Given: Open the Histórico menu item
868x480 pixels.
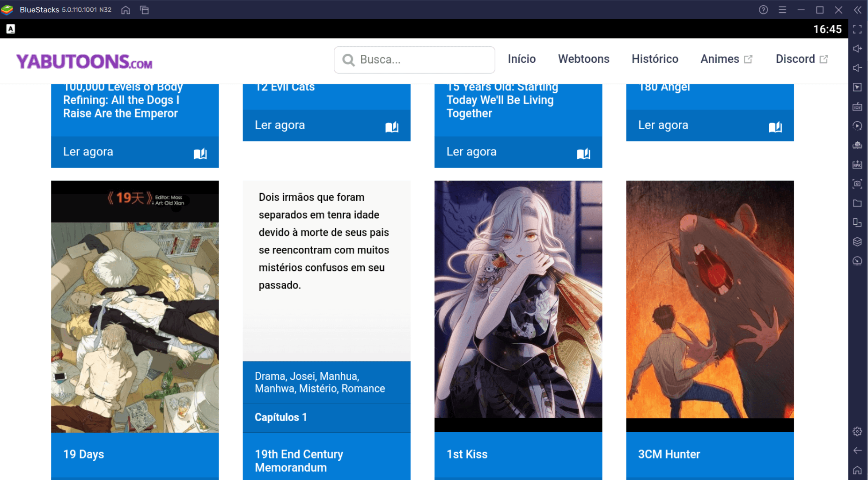Looking at the screenshot, I should tap(655, 59).
